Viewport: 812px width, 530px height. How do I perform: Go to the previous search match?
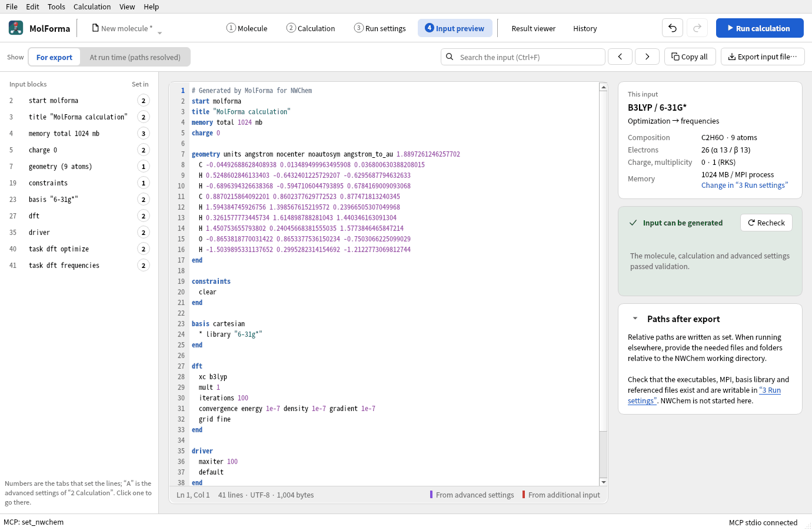[620, 57]
